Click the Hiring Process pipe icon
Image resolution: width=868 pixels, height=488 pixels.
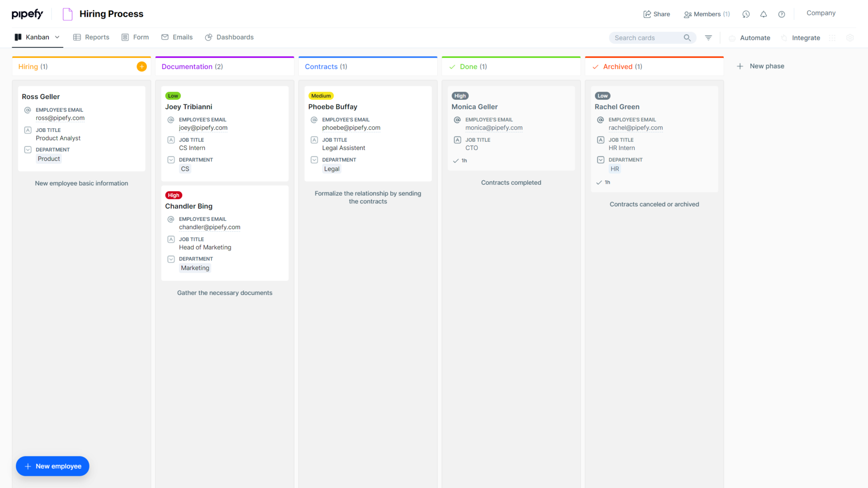[x=67, y=14]
